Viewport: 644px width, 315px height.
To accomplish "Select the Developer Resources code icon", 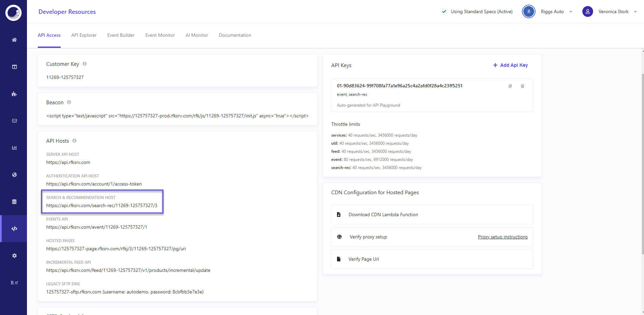I will (x=14, y=229).
